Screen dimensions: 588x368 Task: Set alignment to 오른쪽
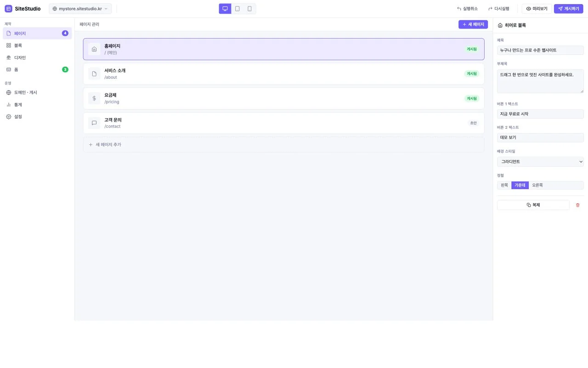[537, 185]
